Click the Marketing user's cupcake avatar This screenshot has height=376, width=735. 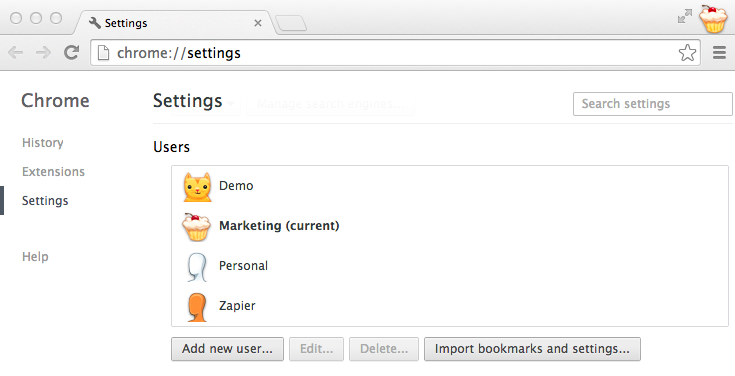coord(196,227)
